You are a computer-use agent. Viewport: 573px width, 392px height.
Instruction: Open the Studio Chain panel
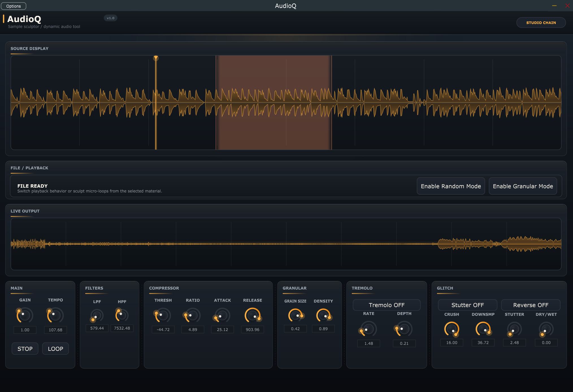click(x=541, y=22)
